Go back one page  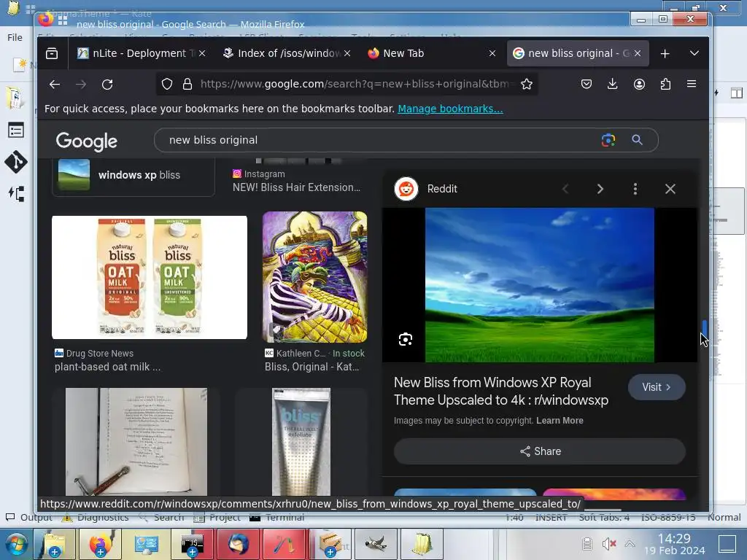coord(54,85)
